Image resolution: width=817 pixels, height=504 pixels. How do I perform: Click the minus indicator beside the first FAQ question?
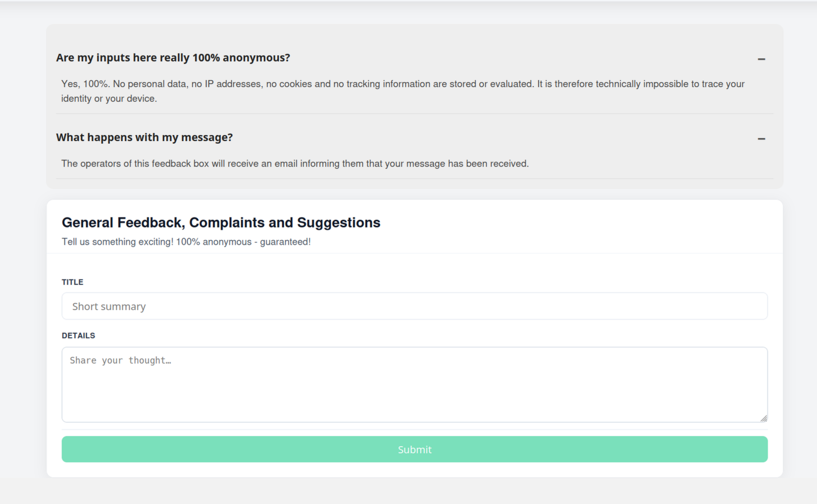[760, 59]
